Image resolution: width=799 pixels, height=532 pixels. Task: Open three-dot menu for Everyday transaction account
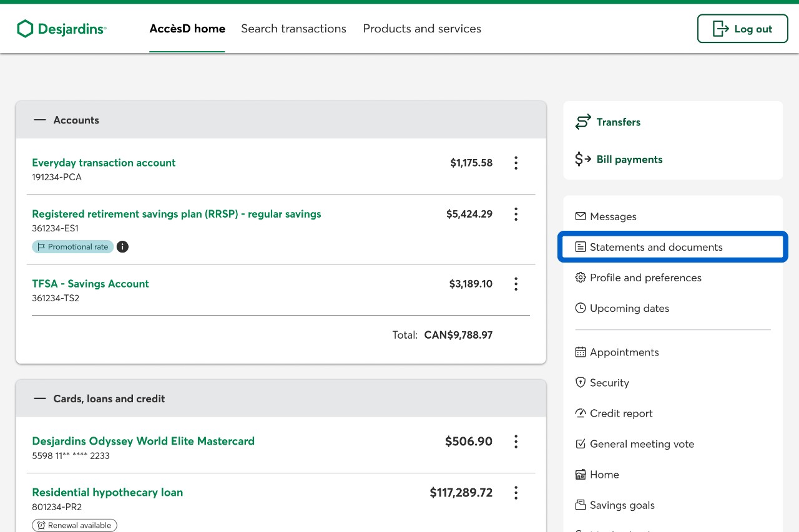(x=516, y=163)
